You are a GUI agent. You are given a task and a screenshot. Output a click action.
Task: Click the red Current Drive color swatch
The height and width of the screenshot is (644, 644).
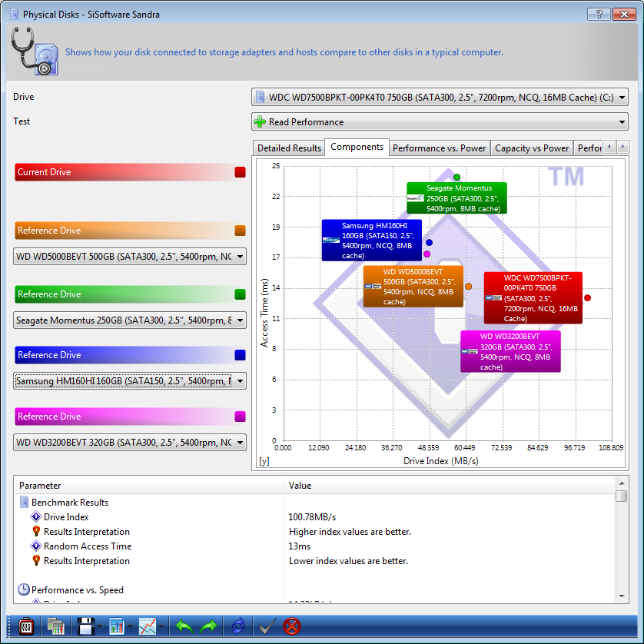pyautogui.click(x=240, y=172)
